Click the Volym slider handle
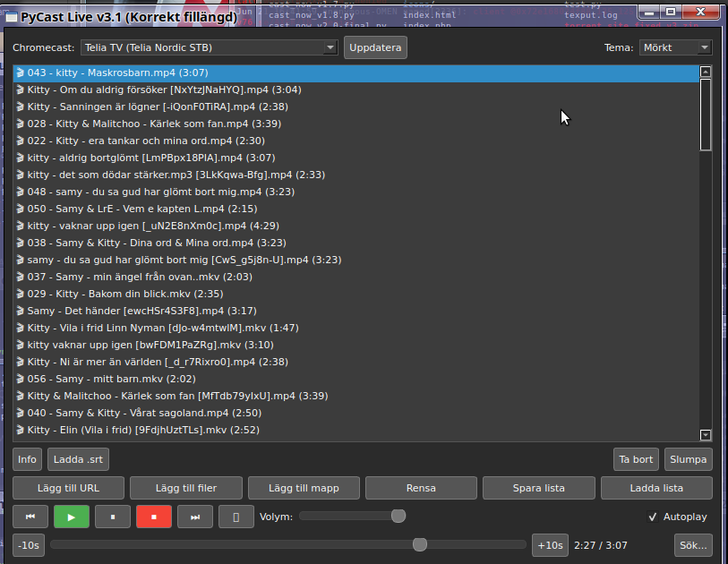The height and width of the screenshot is (564, 728). [x=398, y=516]
